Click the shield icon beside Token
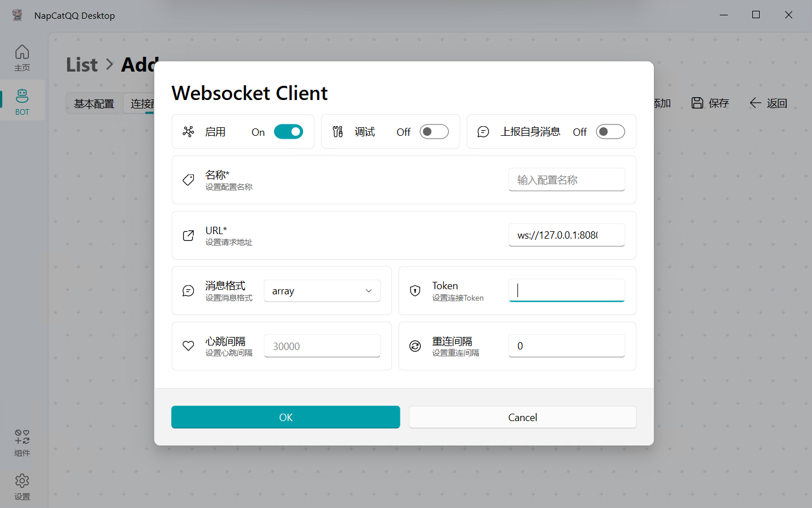This screenshot has width=812, height=508. [415, 291]
